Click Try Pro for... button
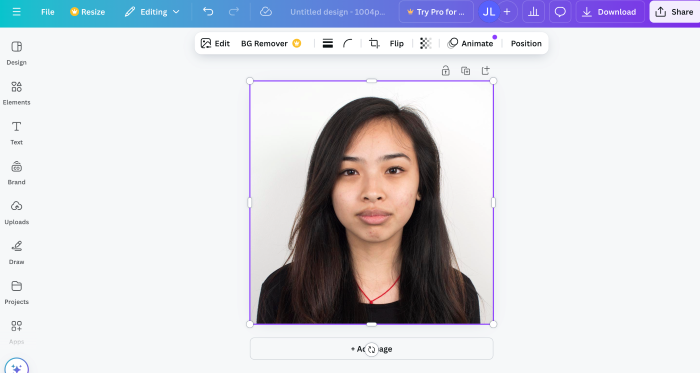 (x=436, y=12)
